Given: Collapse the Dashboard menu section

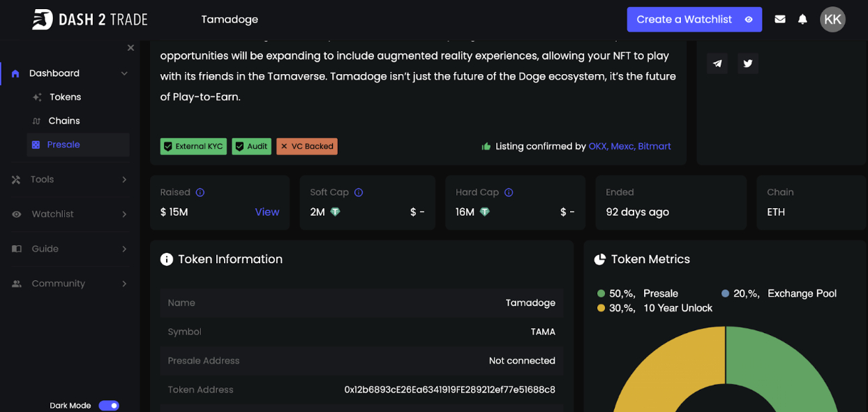Looking at the screenshot, I should tap(124, 73).
